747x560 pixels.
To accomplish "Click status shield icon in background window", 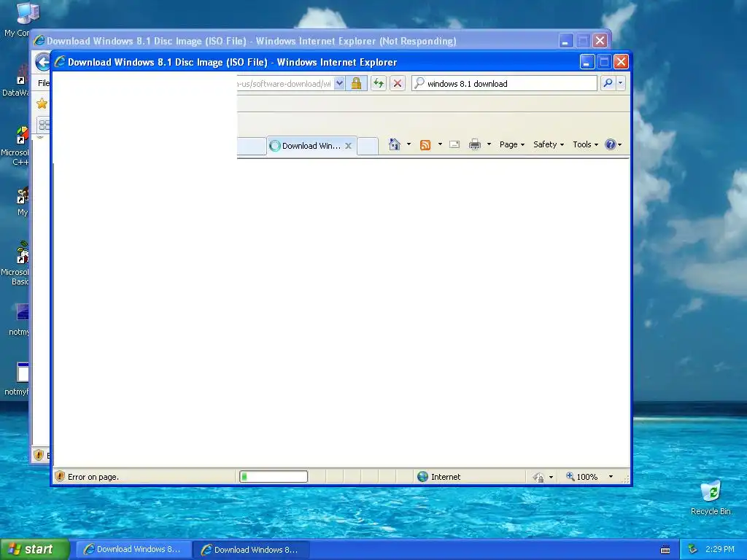I will (39, 455).
